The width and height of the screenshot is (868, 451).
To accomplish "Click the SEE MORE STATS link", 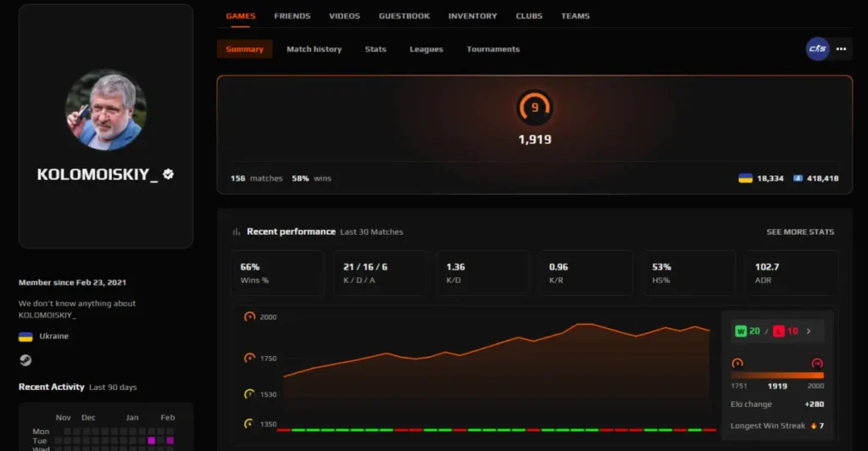I will [x=799, y=232].
